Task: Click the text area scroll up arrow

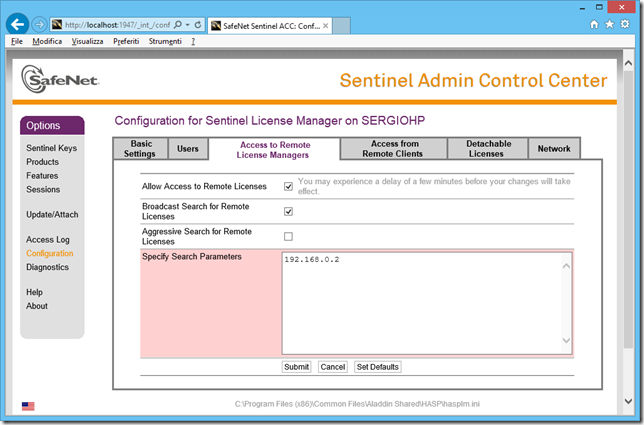Action: point(566,266)
